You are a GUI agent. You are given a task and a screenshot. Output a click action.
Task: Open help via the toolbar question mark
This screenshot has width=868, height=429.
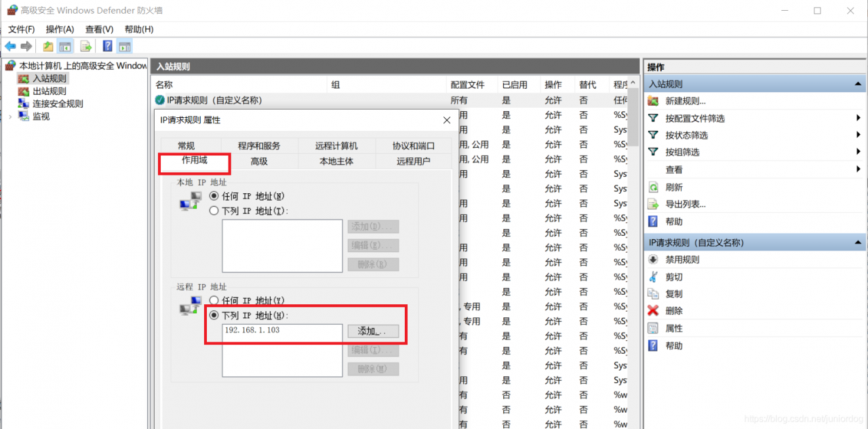click(107, 46)
